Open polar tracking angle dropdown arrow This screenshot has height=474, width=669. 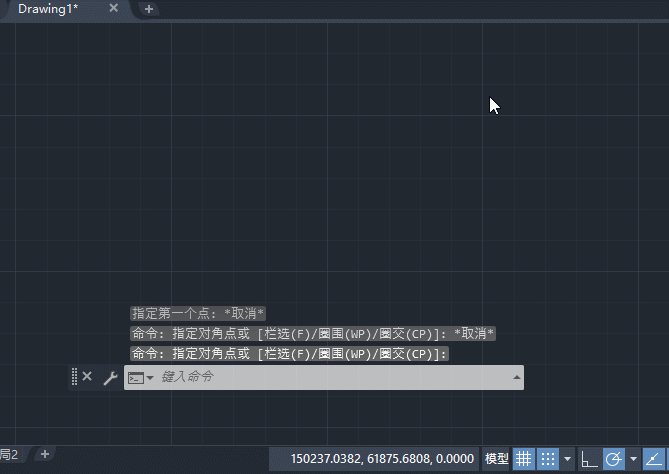point(634,459)
